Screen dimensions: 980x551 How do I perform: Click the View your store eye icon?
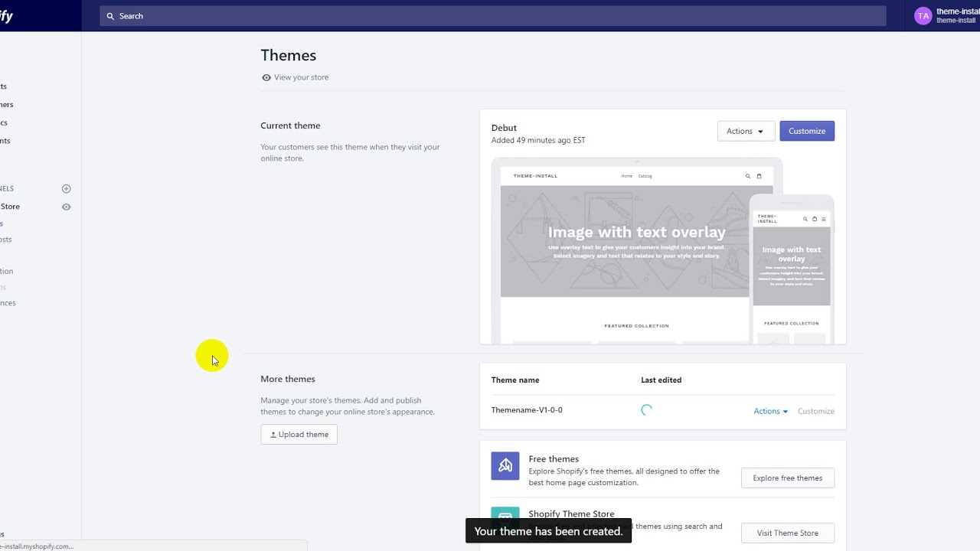tap(266, 77)
